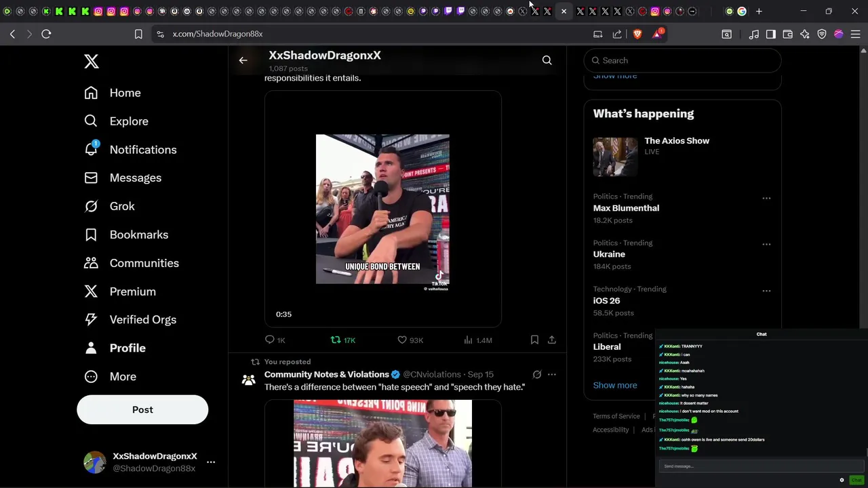Open the Terms of Service footer link

[616, 416]
